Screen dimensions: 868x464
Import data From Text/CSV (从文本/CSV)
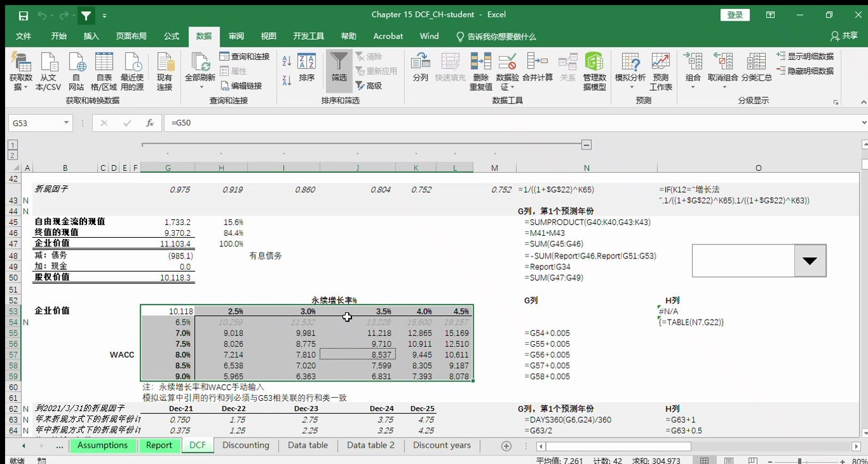49,72
